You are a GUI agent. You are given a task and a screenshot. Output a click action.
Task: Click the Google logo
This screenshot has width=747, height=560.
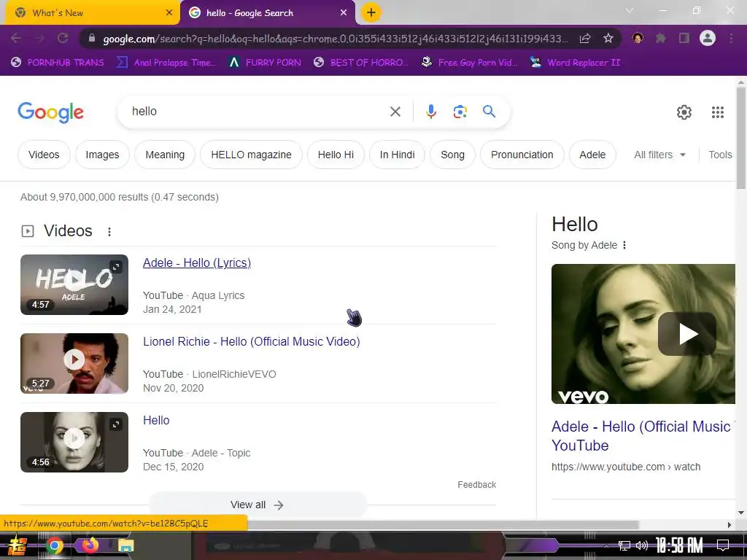tap(50, 112)
